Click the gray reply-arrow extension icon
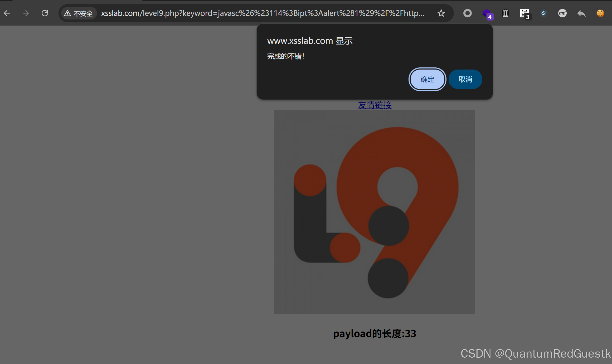 581,13
